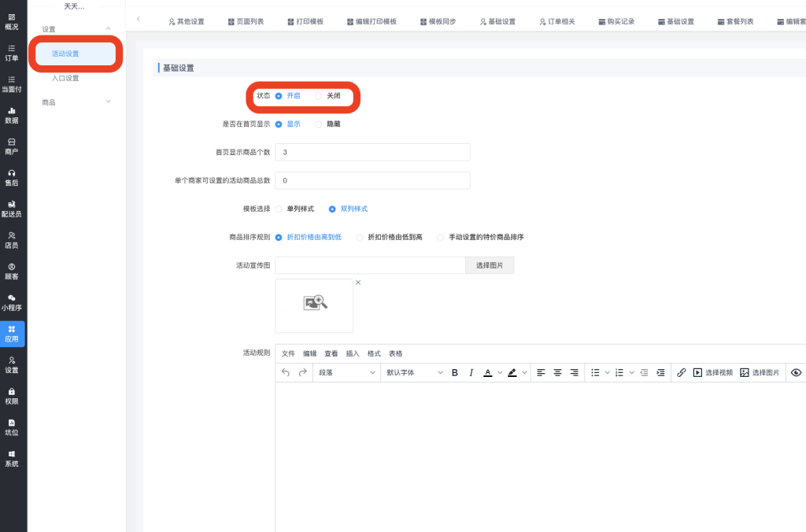
Task: Open the 插入 menu in the editor
Action: click(x=353, y=354)
